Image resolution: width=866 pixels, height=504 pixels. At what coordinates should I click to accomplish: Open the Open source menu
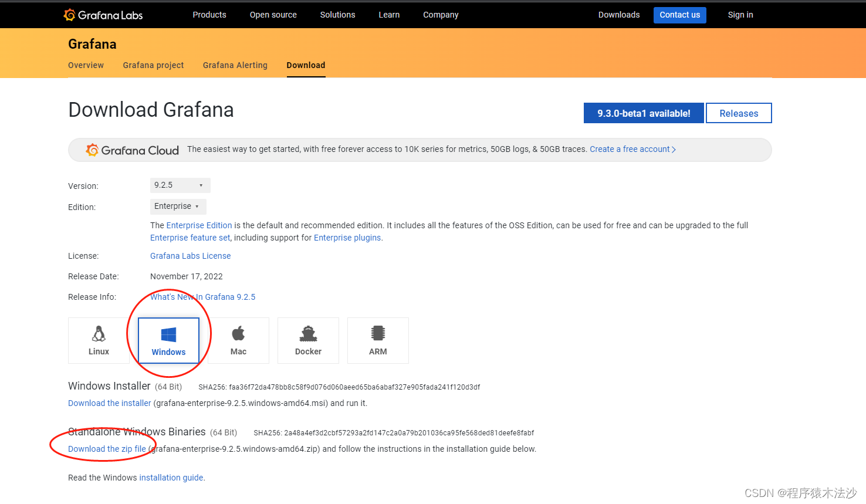(x=273, y=15)
